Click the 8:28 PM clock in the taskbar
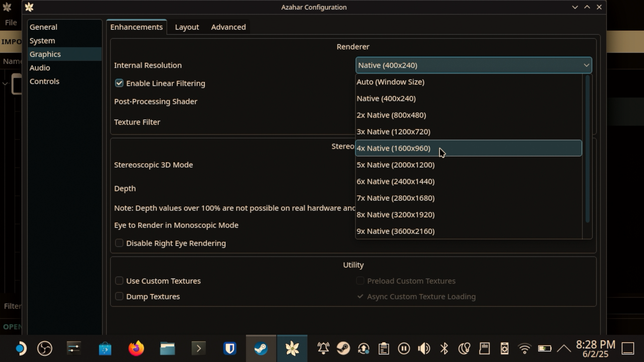Screen dimensions: 644x362 596,345
